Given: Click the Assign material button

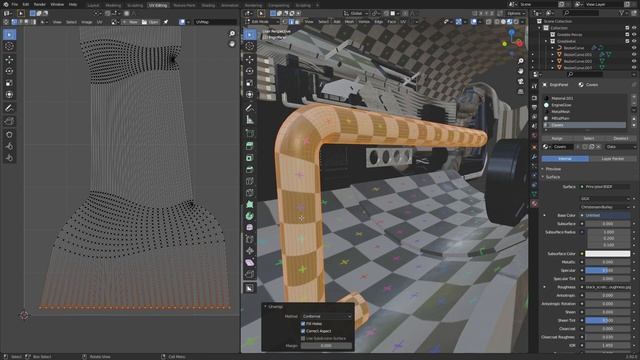Looking at the screenshot, I should 557,139.
